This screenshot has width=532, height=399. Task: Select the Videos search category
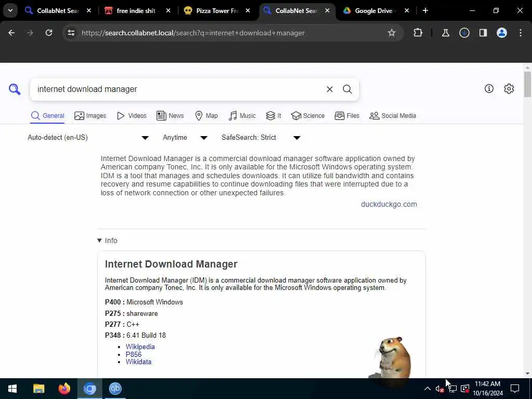(131, 116)
